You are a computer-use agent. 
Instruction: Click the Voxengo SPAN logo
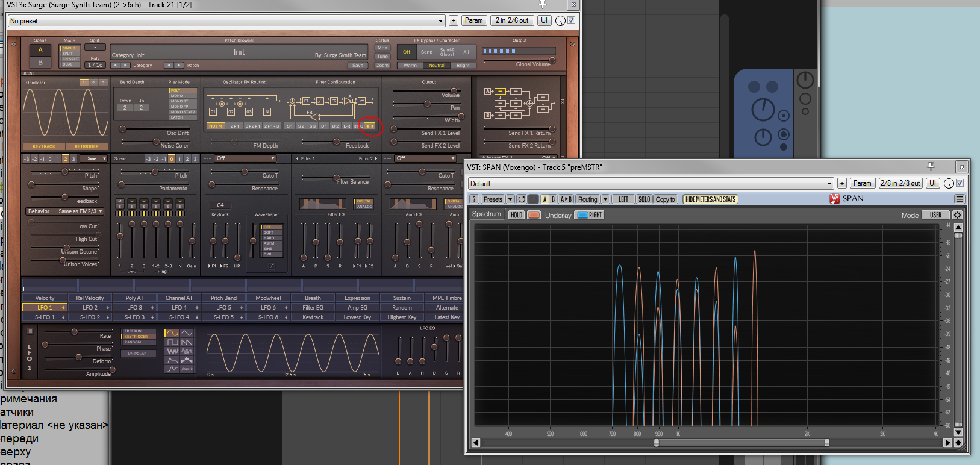click(x=835, y=199)
